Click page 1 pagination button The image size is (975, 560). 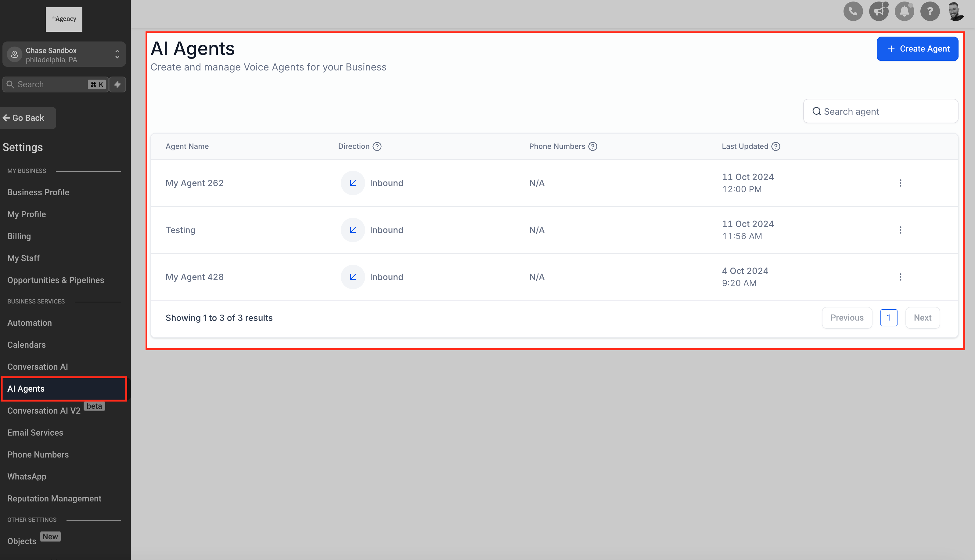click(x=889, y=318)
